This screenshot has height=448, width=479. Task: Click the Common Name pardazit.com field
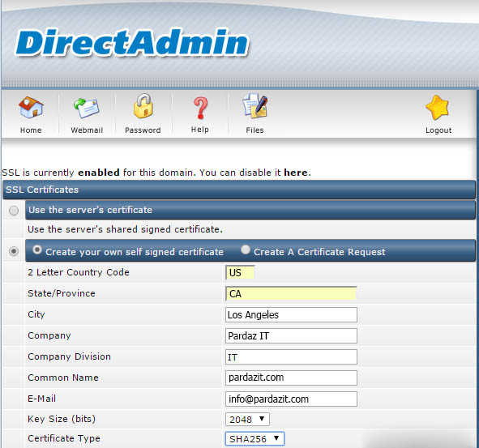291,378
